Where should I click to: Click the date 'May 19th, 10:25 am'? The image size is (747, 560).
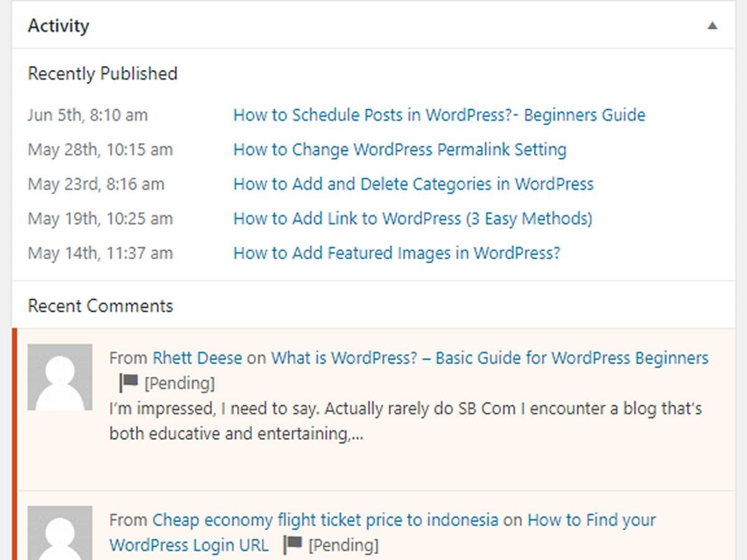100,219
